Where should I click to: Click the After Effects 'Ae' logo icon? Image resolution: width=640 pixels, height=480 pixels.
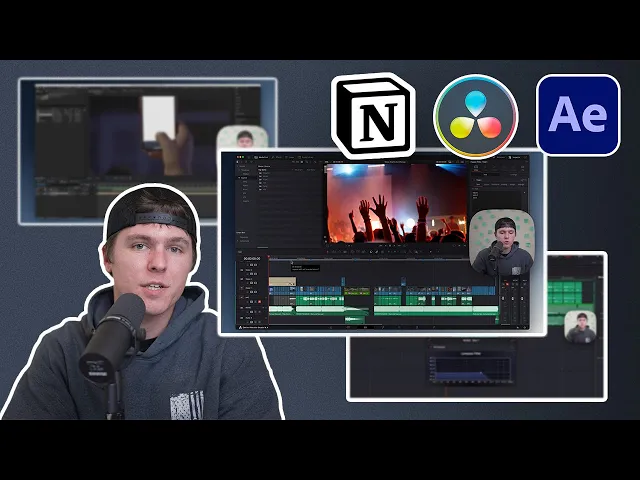(x=578, y=116)
